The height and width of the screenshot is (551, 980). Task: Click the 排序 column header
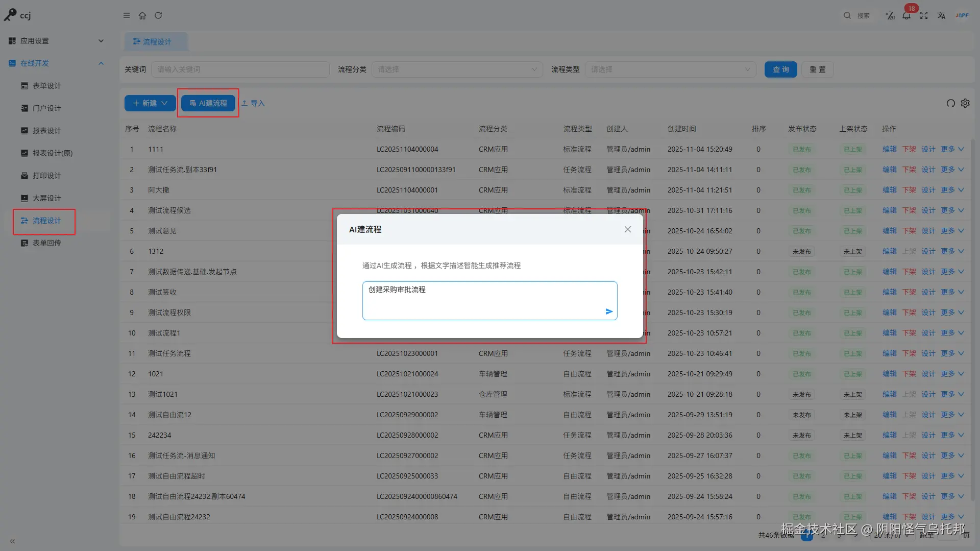(759, 129)
